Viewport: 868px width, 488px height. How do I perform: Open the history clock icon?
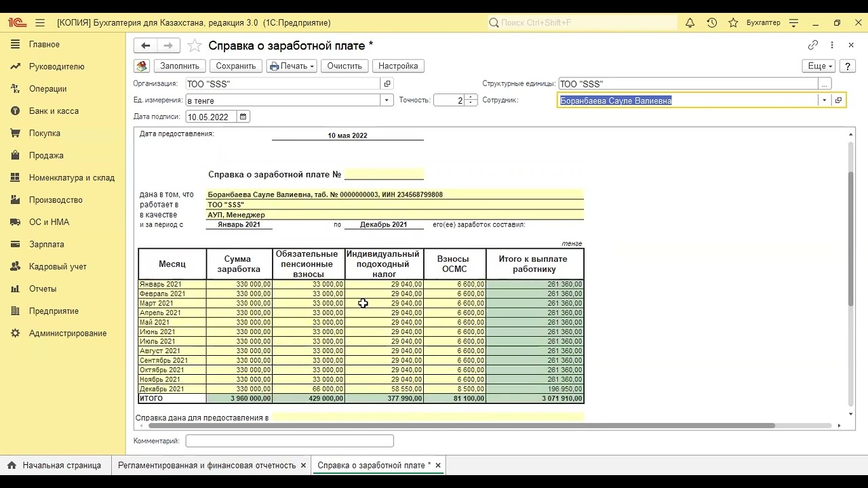[x=711, y=22]
